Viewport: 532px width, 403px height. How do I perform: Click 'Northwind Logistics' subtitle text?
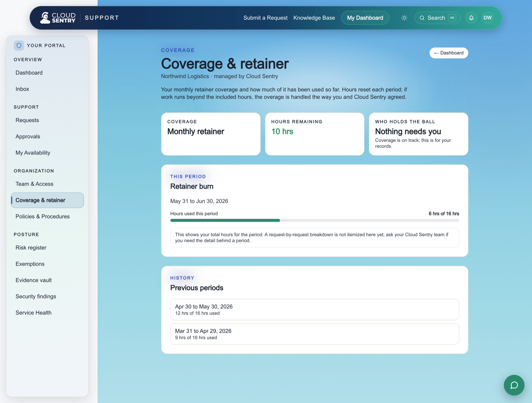coord(185,76)
